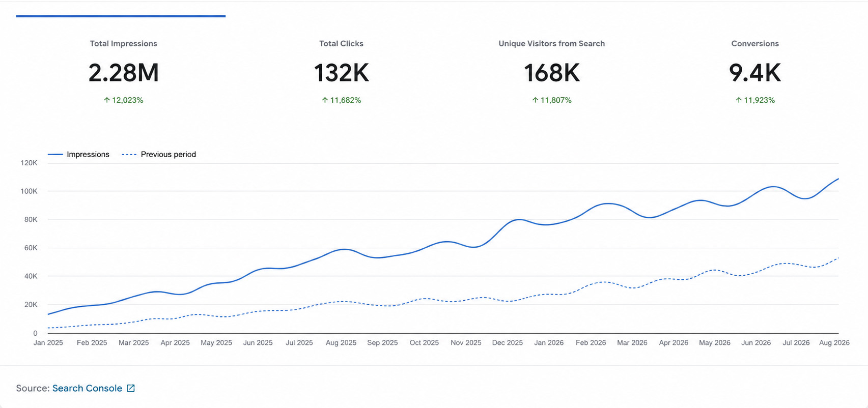
Task: Click the 11,682% clicks increase arrow
Action: point(325,100)
